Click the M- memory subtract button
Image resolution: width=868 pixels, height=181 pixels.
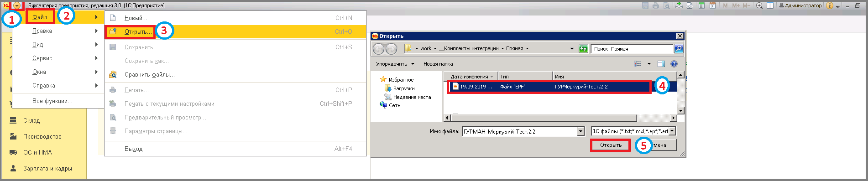746,5
